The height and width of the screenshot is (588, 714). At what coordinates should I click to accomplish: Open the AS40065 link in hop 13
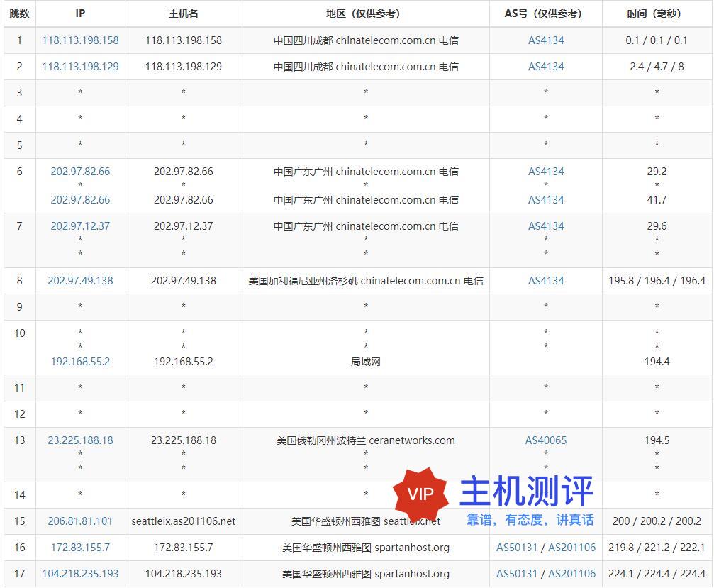tap(546, 440)
